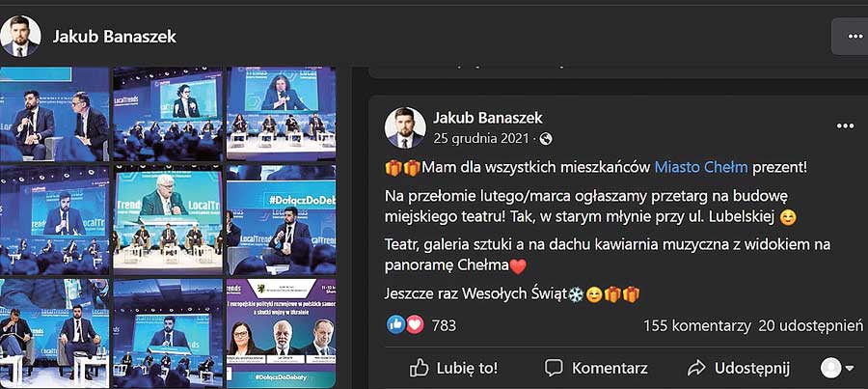Click the Jakub Banaszek name in the header
Screen dimensions: 868x389
pyautogui.click(x=115, y=37)
